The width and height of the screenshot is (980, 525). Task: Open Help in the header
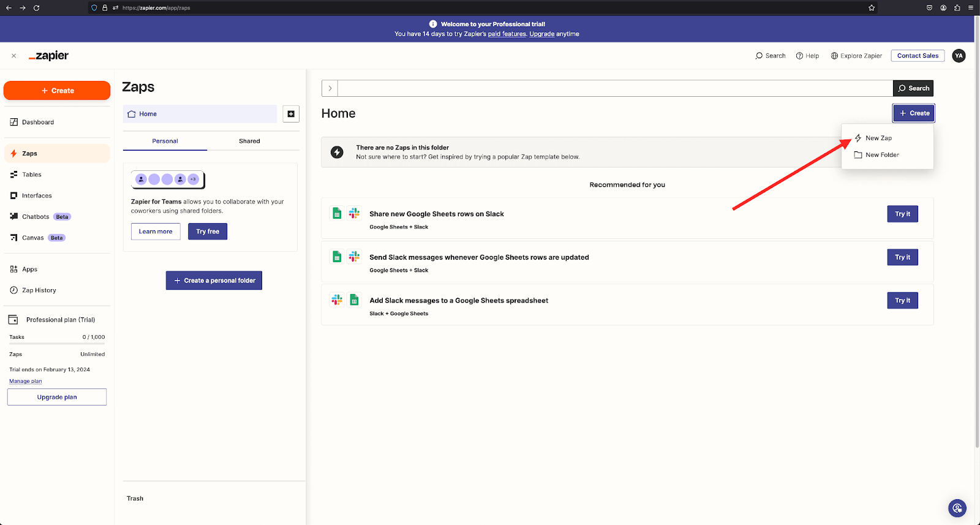(x=807, y=56)
